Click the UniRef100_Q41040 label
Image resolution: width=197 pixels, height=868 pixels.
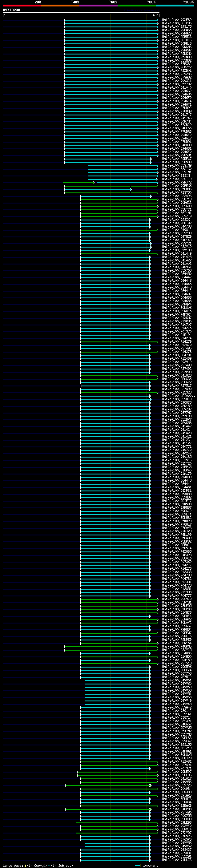point(176,88)
